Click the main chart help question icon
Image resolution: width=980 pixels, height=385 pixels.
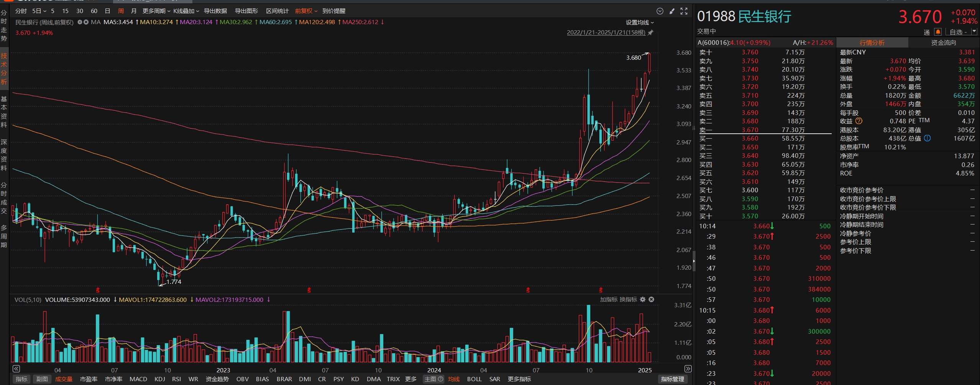point(440,379)
